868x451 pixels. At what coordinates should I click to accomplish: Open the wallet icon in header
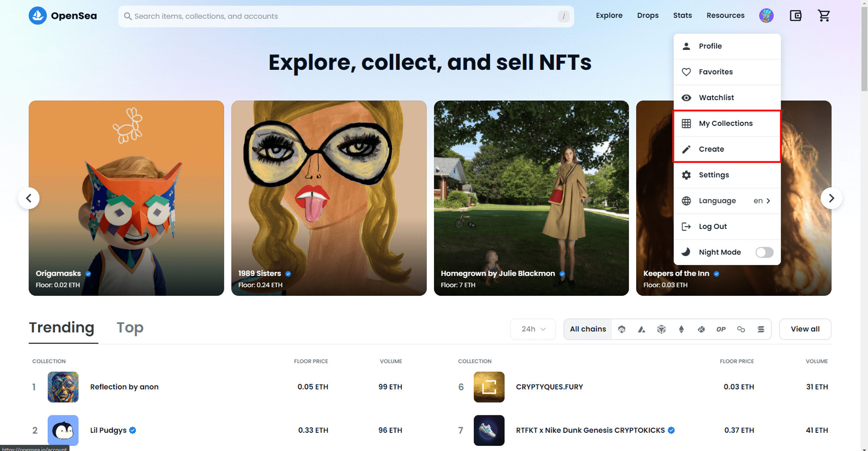[x=796, y=16]
